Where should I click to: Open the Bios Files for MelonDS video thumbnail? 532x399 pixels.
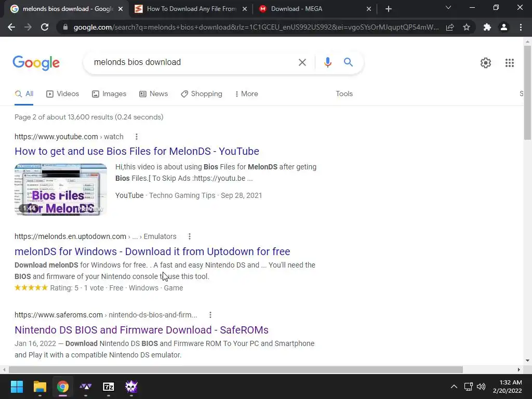point(61,190)
